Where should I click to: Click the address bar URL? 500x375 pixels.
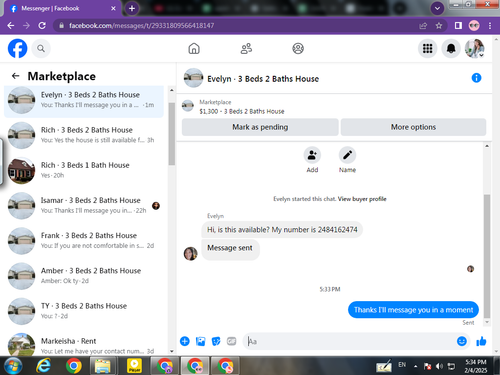point(142,26)
